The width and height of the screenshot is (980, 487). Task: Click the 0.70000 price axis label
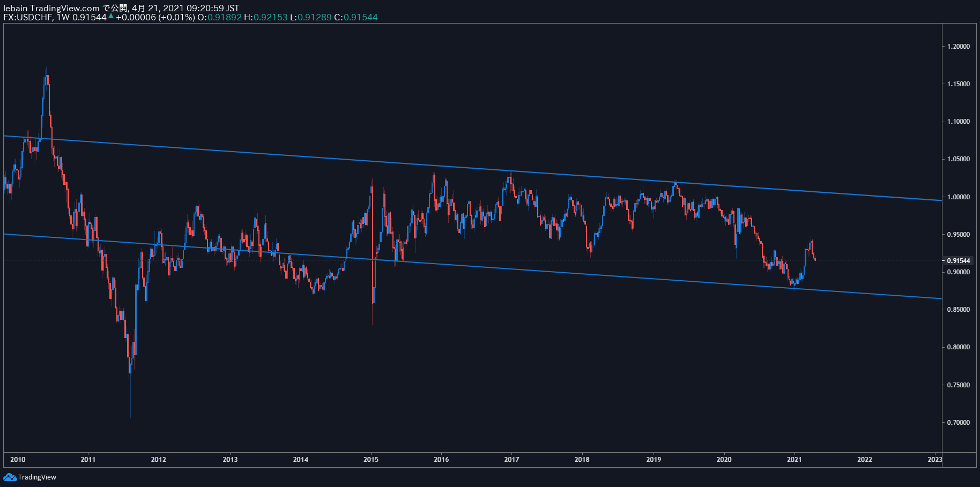pyautogui.click(x=959, y=423)
